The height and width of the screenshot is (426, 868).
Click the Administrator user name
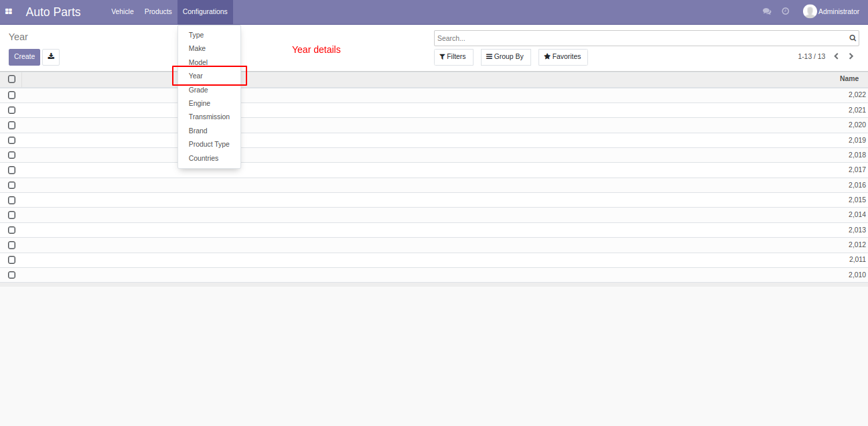click(839, 11)
